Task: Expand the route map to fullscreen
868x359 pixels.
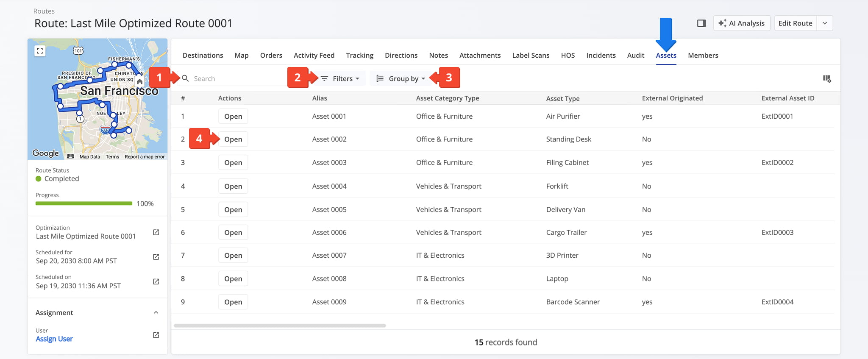Action: [40, 51]
